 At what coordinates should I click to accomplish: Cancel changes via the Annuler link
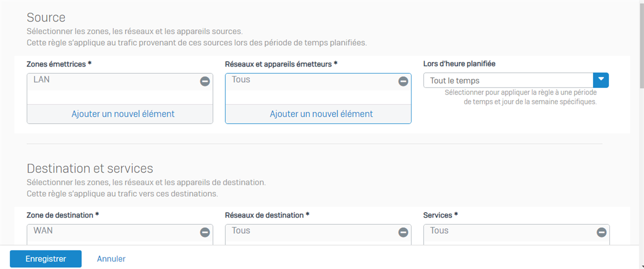(111, 259)
